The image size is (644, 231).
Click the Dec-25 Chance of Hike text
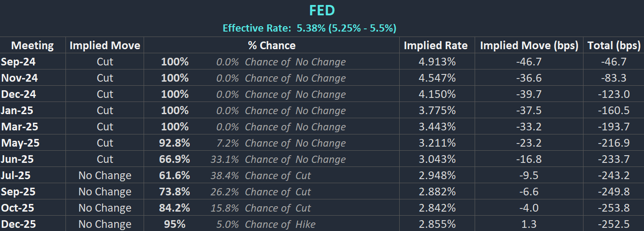[280, 224]
